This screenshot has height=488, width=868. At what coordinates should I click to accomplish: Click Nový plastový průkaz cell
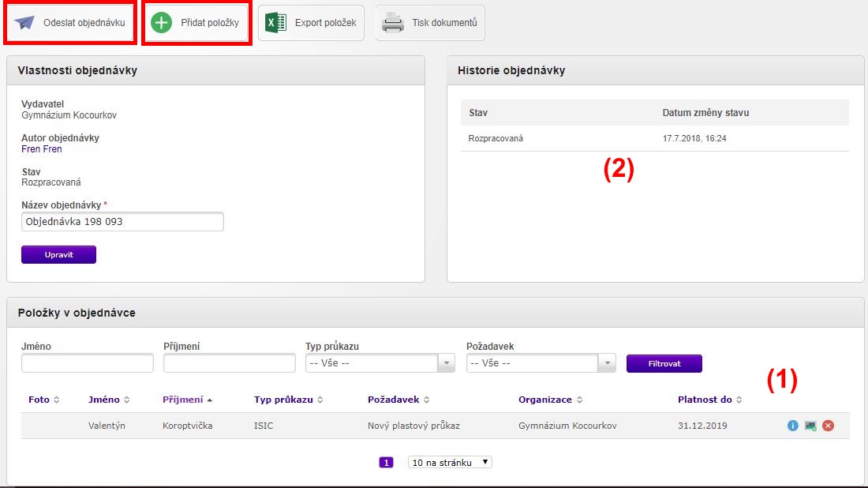click(413, 426)
